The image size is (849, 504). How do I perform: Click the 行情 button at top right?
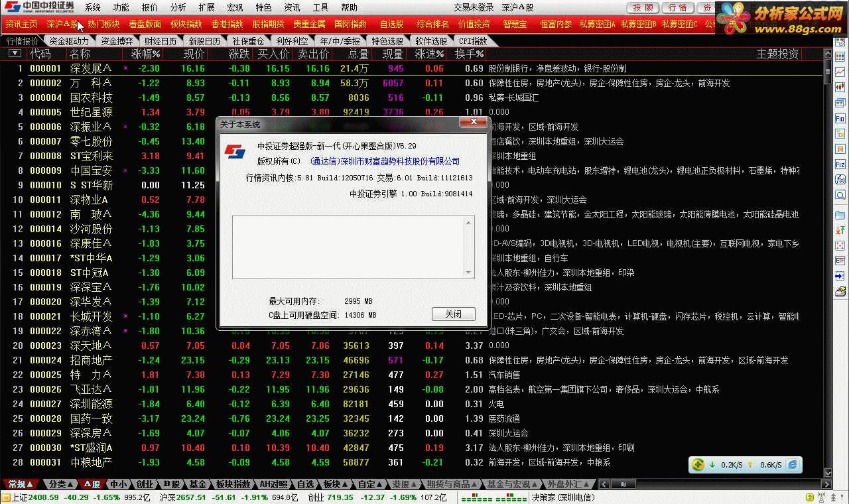(677, 8)
